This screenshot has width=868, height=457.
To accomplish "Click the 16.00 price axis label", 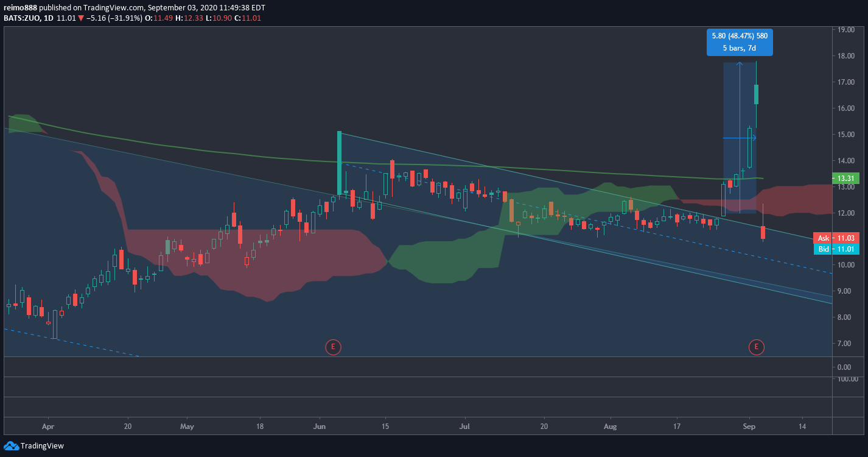I will [x=847, y=108].
